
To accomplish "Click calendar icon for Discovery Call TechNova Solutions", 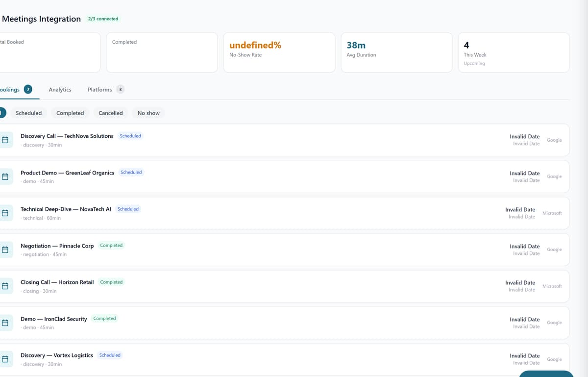I will (x=5, y=140).
